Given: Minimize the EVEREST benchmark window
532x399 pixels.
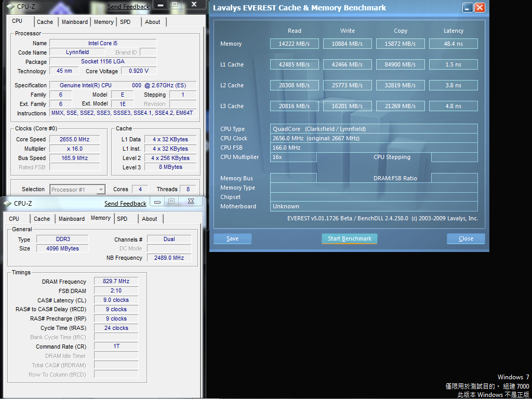Looking at the screenshot, I should pyautogui.click(x=468, y=7).
